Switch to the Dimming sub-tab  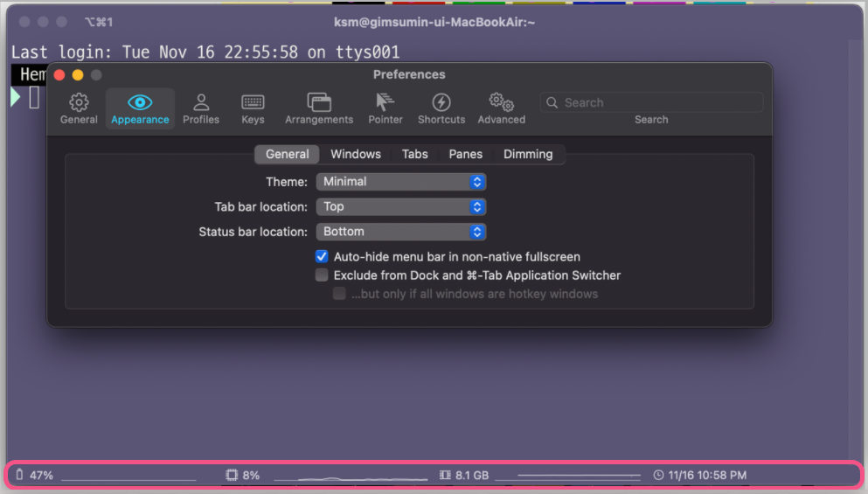(x=528, y=154)
